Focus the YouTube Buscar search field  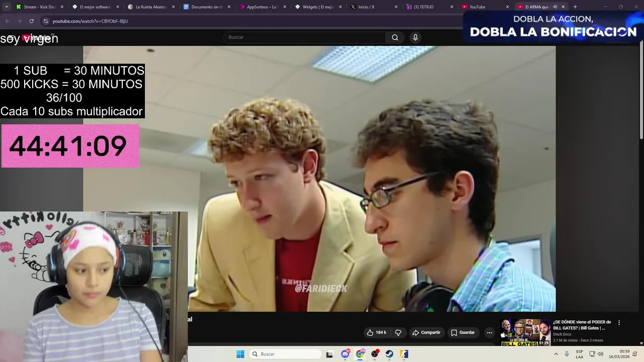coord(304,37)
